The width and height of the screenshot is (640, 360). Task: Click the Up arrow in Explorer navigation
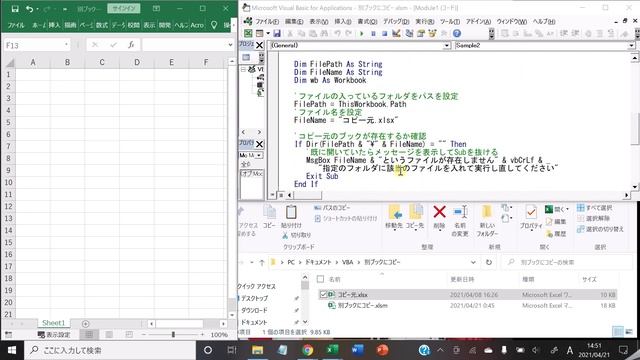(262, 262)
